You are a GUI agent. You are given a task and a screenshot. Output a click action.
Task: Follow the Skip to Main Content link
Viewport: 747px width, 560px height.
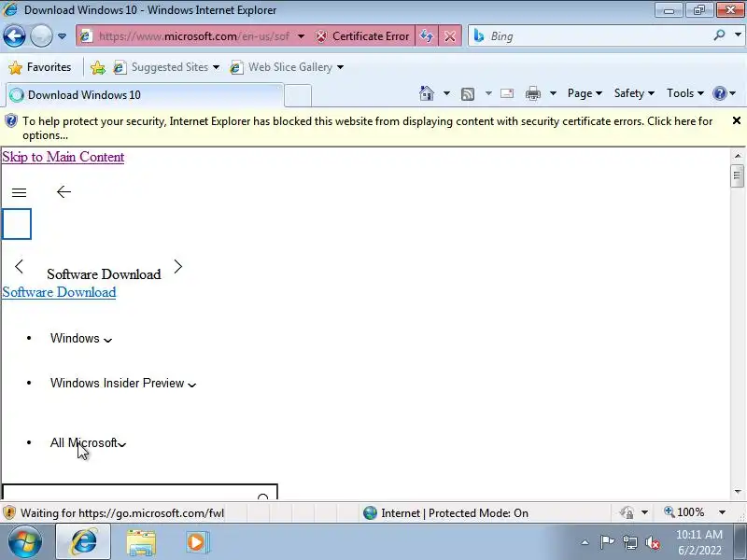[63, 157]
